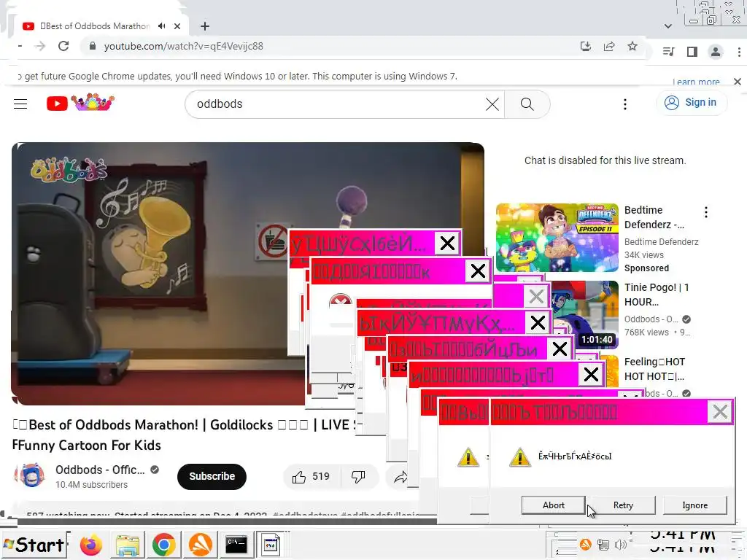The height and width of the screenshot is (560, 747).
Task: Subscribe to Oddbods channel
Action: (212, 476)
